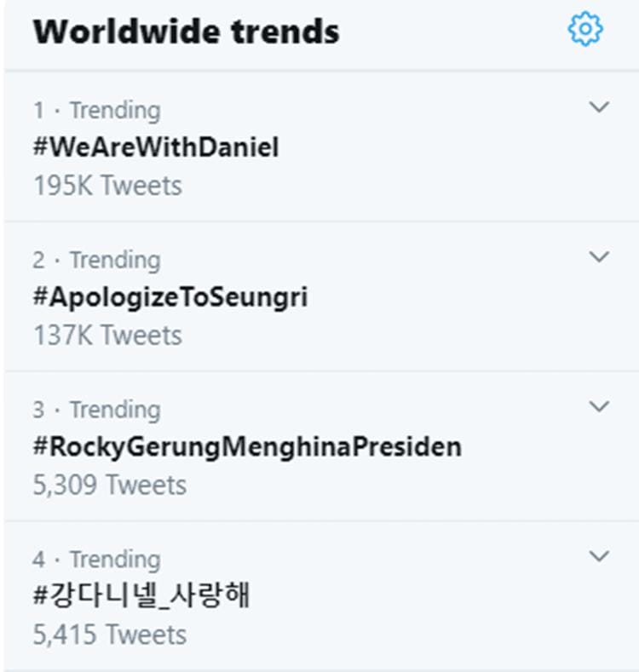Select the #RockyGerungMenghinaPresiden hashtag

tap(247, 447)
